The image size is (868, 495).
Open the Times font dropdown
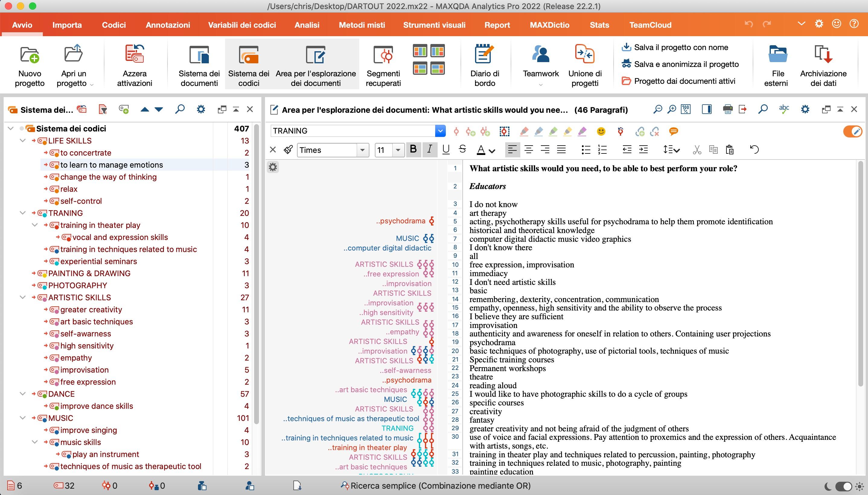click(362, 150)
